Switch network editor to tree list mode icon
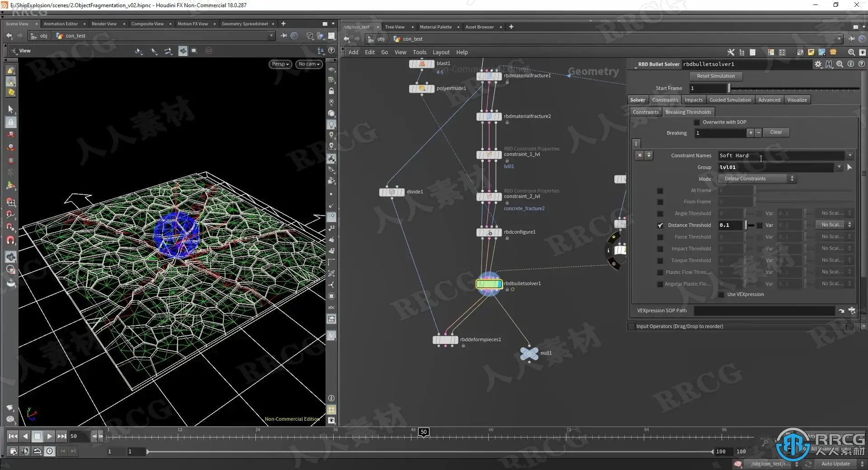The image size is (868, 470). [x=741, y=52]
